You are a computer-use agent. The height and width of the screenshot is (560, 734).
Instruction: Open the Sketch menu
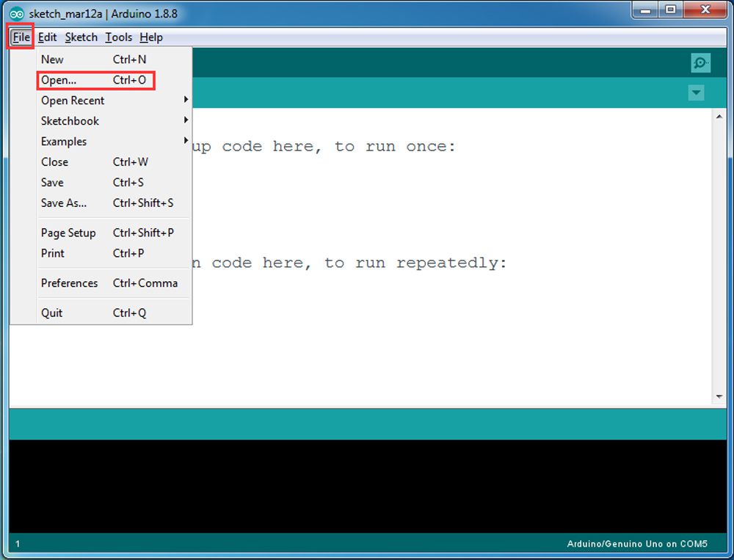click(81, 37)
